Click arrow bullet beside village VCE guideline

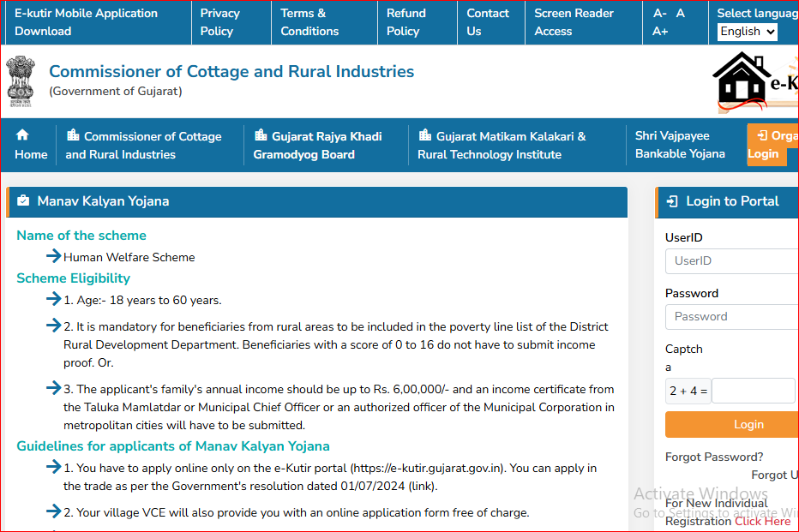(x=53, y=511)
